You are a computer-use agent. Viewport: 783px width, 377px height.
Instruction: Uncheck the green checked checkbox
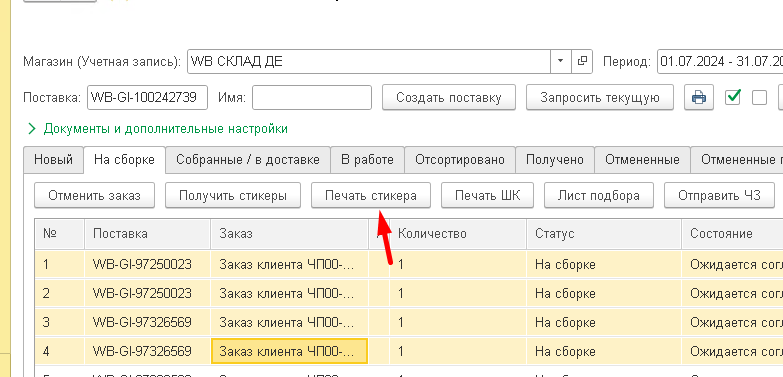[x=733, y=97]
